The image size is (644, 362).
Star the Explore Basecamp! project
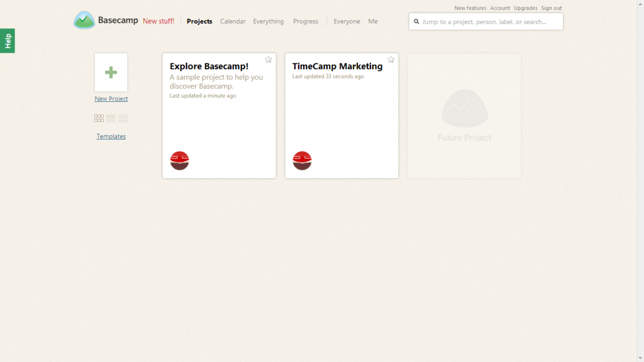(268, 60)
